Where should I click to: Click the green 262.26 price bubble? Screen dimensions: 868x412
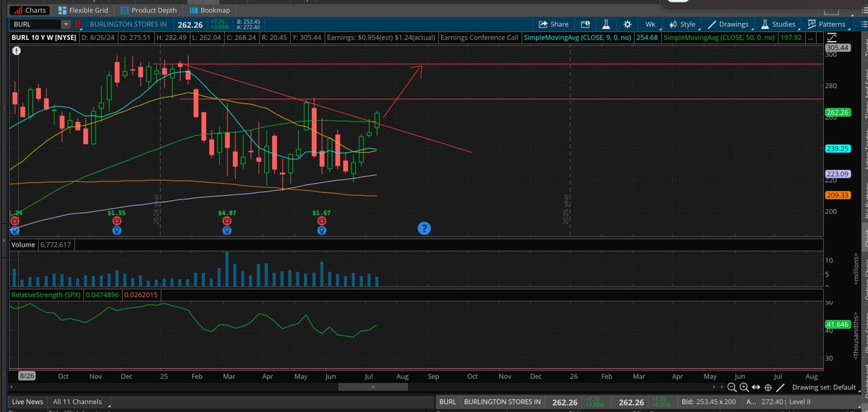[838, 113]
